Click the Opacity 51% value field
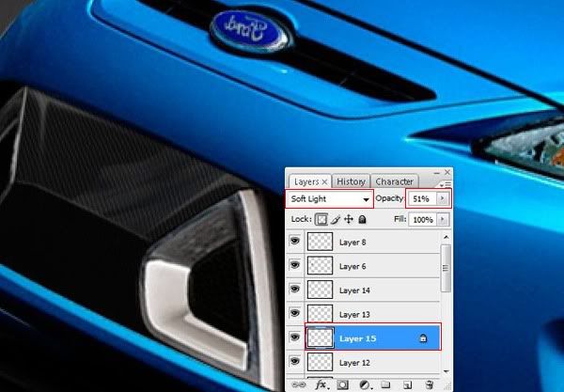 [x=421, y=198]
